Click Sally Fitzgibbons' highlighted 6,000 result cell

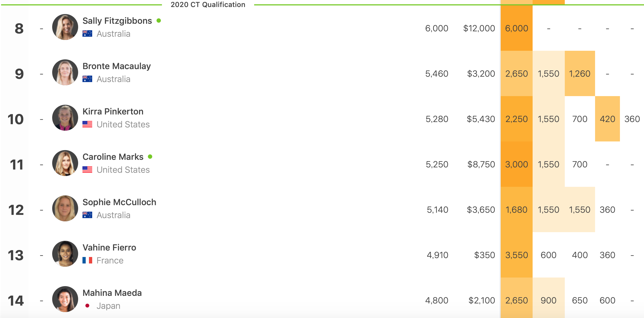[x=516, y=28]
